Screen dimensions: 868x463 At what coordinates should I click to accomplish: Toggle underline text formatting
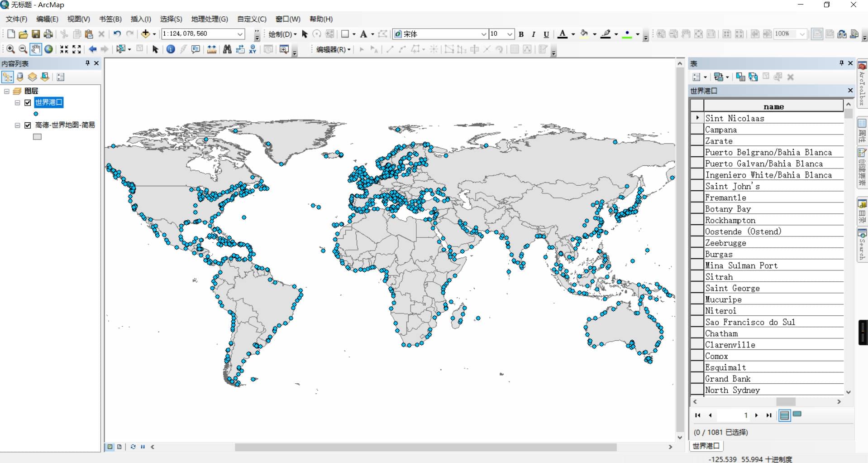546,34
